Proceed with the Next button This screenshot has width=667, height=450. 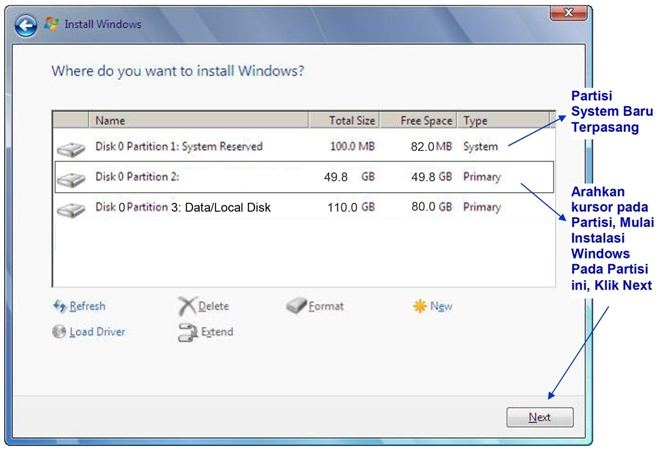click(540, 417)
